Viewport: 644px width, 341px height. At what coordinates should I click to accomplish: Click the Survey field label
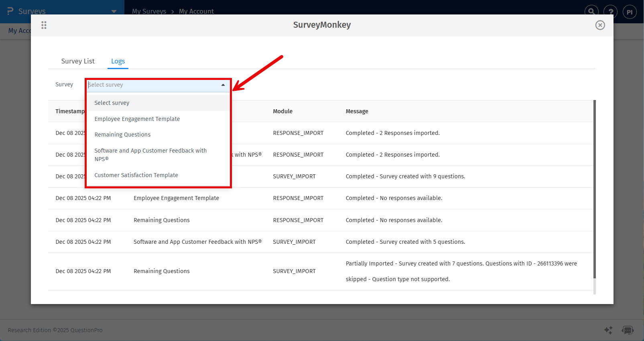64,84
